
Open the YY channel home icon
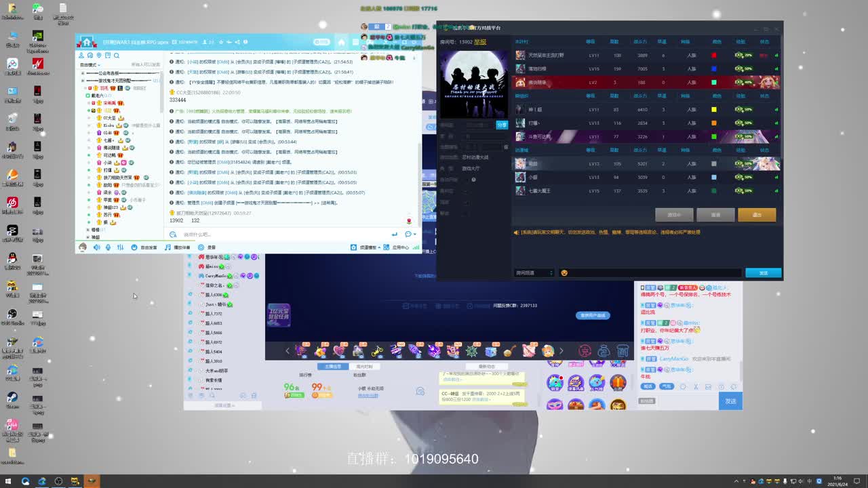tap(86, 42)
